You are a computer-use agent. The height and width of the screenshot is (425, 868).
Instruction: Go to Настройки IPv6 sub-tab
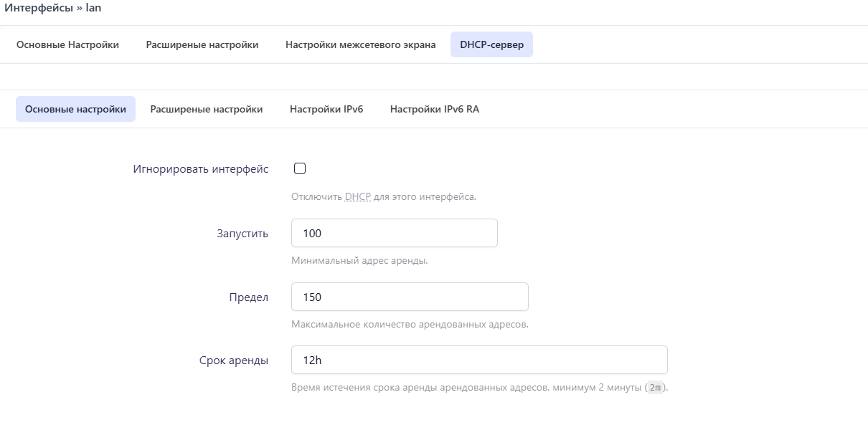326,109
